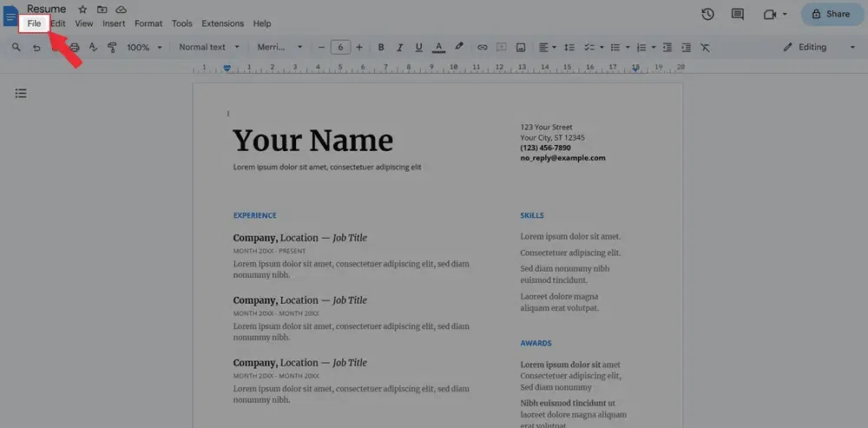Click the search menus magnifier icon
Screen dimensions: 868x428
[16, 48]
